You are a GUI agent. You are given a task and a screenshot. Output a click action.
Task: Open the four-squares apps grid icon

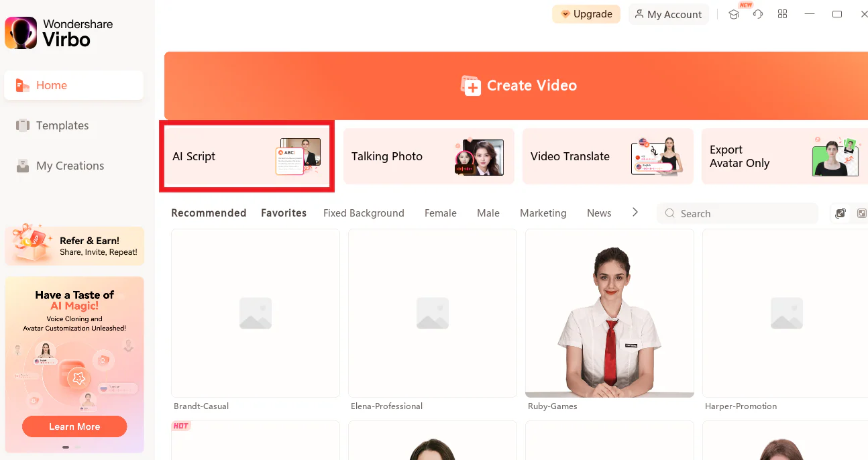[x=782, y=14]
